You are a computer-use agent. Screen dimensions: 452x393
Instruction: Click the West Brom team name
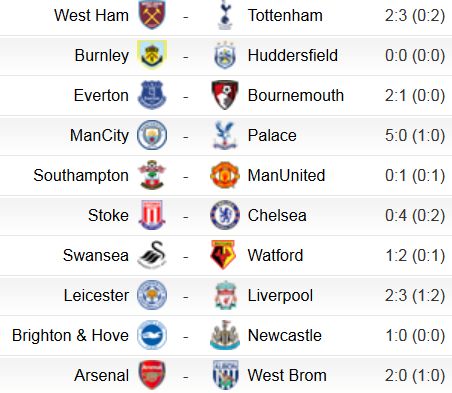tap(287, 375)
